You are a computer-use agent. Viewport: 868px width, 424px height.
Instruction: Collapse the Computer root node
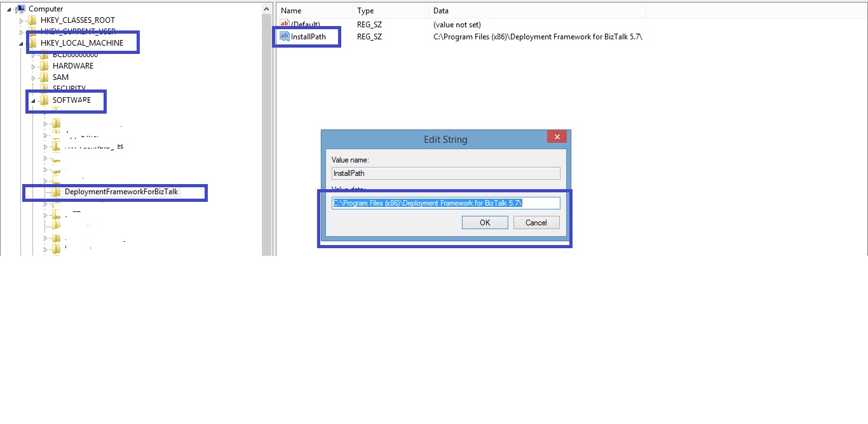coord(10,9)
